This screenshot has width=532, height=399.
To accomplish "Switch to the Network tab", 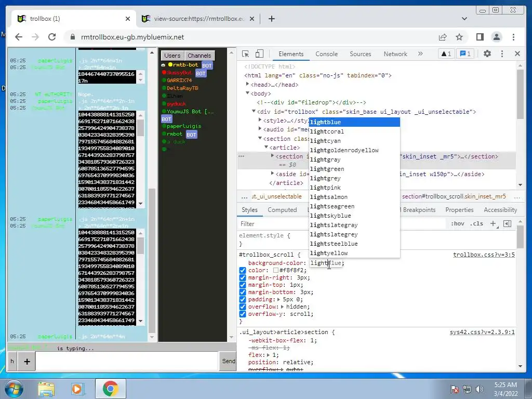I will 395,54.
